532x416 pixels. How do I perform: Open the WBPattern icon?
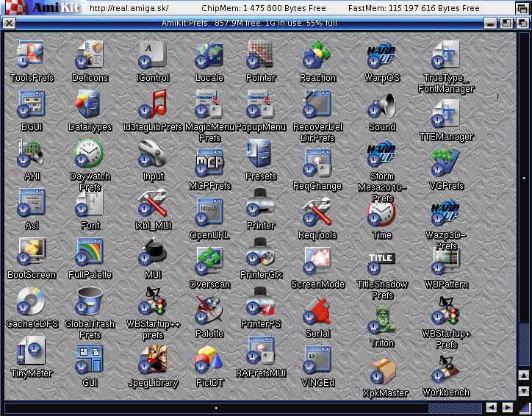pos(446,262)
